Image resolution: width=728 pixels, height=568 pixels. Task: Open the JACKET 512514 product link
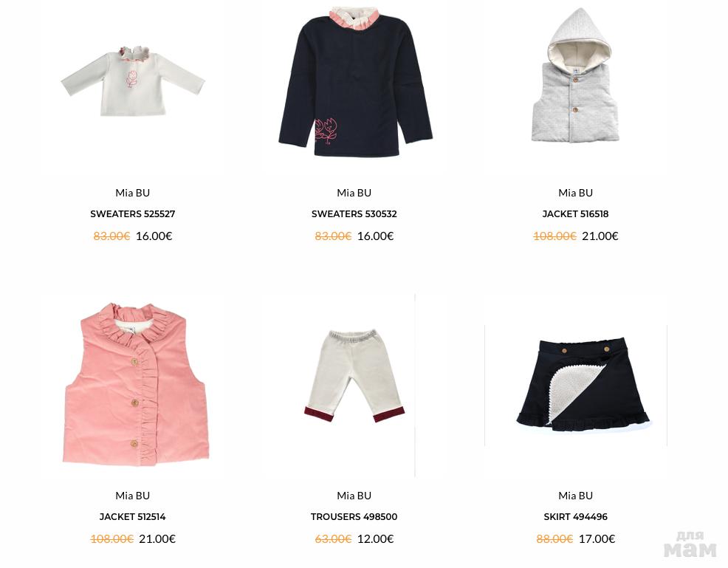click(x=133, y=517)
